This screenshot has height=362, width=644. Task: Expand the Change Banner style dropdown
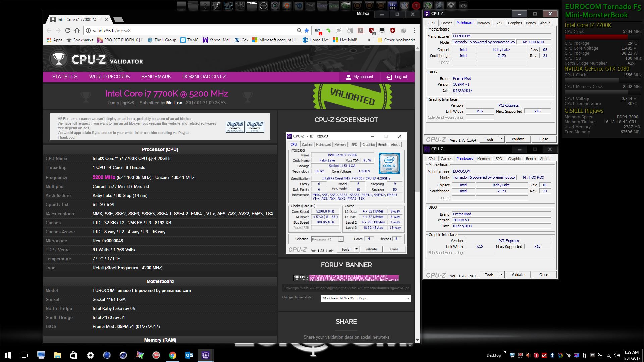point(366,298)
